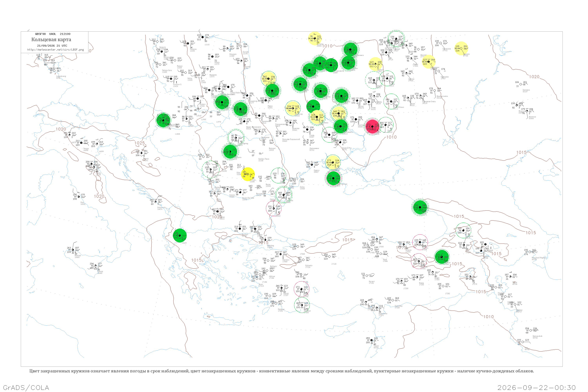Click the pink outlined Trabzon station circle

pos(420,242)
